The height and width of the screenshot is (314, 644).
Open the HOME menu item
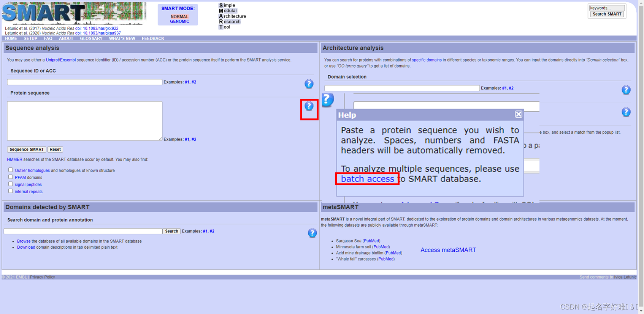pos(11,38)
